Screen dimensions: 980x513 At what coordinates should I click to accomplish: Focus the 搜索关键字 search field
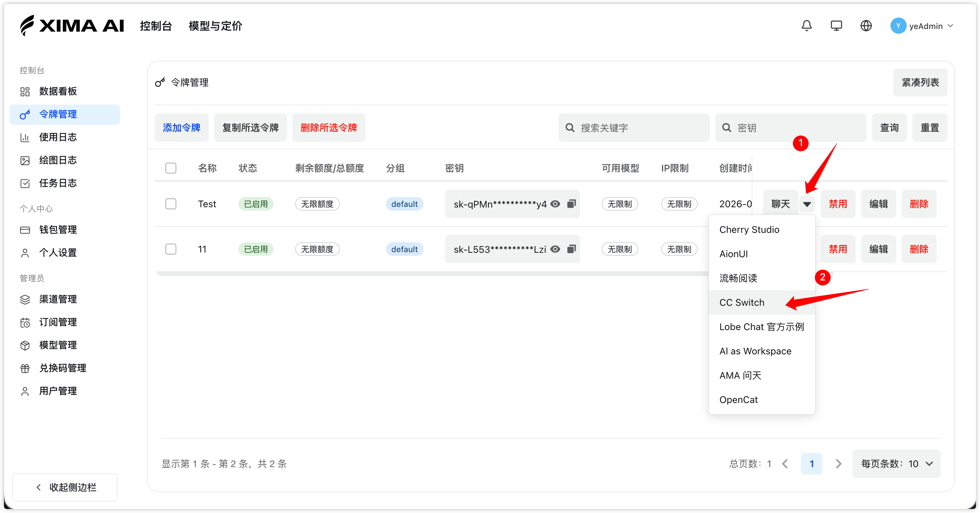[634, 128]
